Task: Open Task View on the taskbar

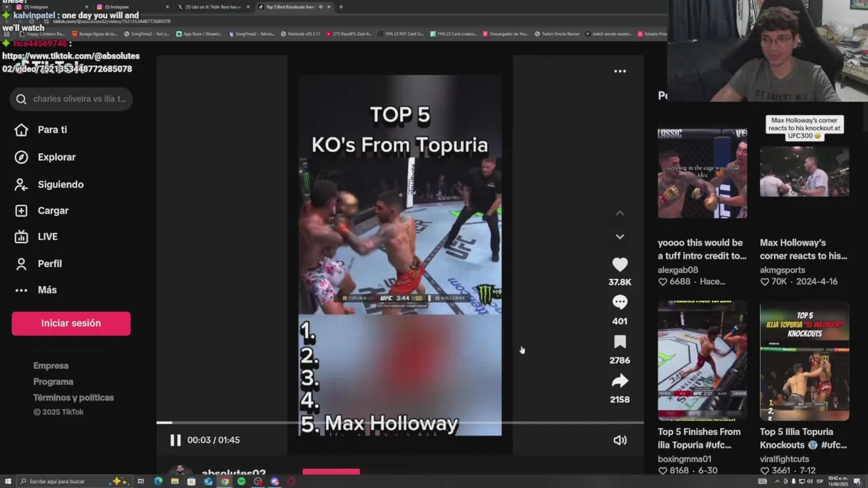Action: pos(141,481)
